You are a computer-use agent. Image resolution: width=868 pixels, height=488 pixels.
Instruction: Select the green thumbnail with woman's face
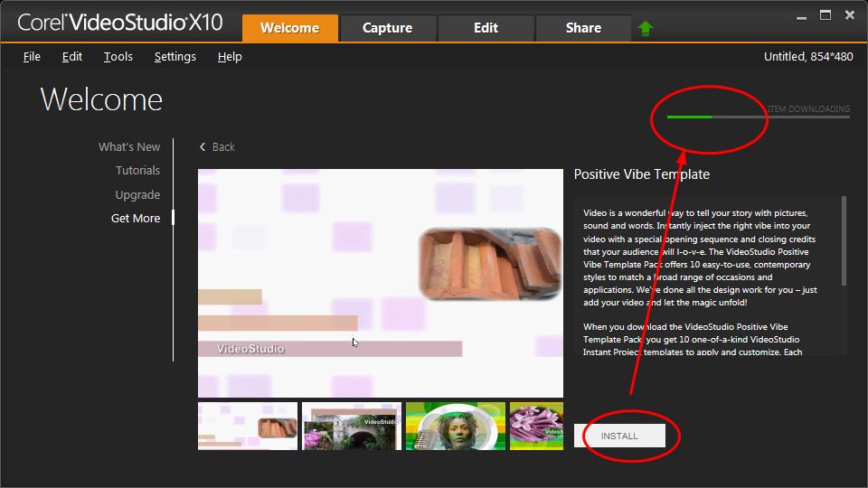tap(456, 426)
